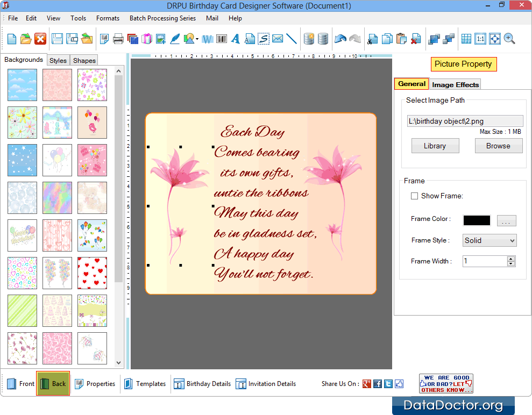Click the bring to front layers icon
Image resolution: width=532 pixels, height=415 pixels.
tap(434, 39)
